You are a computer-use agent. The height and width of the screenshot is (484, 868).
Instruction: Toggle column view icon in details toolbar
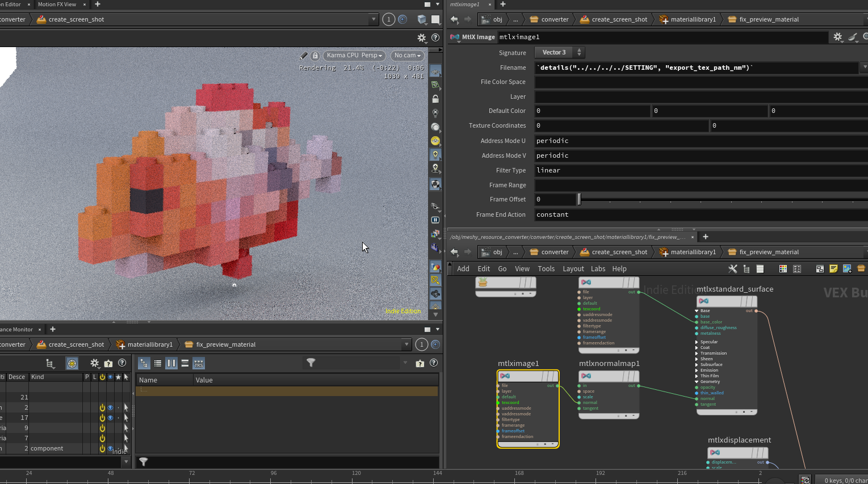pos(171,364)
